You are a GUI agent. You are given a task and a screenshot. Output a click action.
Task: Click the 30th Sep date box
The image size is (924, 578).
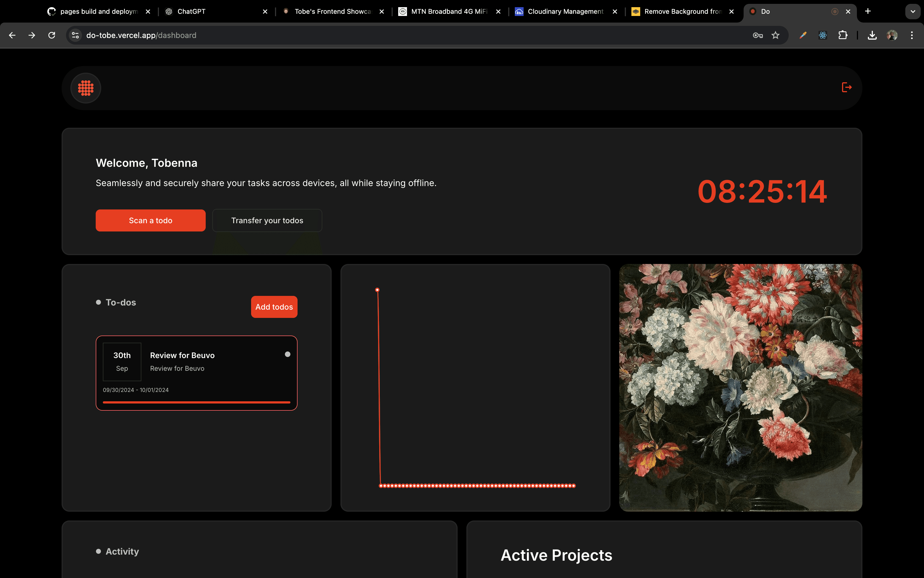[x=122, y=362]
